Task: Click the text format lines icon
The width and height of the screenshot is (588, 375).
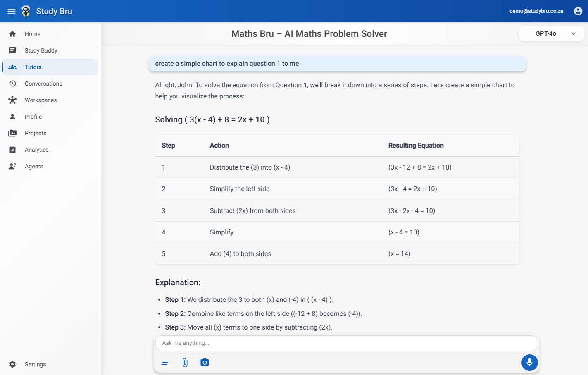Action: [x=165, y=363]
